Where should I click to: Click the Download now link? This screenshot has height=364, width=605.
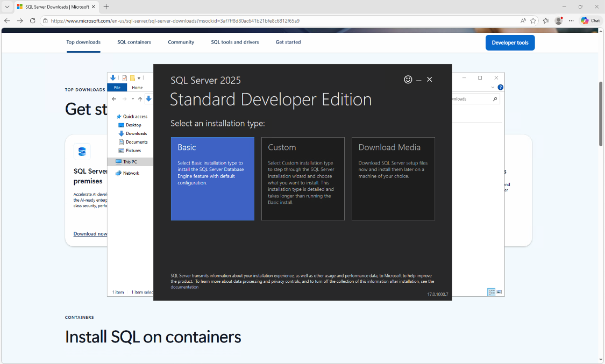pyautogui.click(x=90, y=234)
